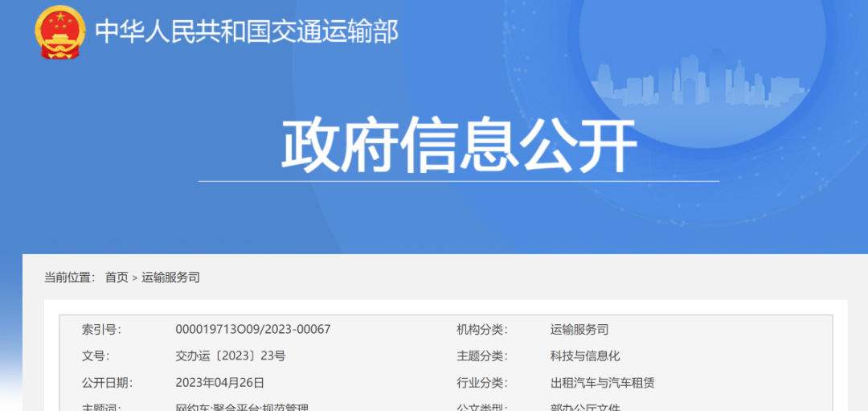Viewport: 868px width, 411px height.
Task: Select the 行业分类 field label
Action: click(x=482, y=383)
